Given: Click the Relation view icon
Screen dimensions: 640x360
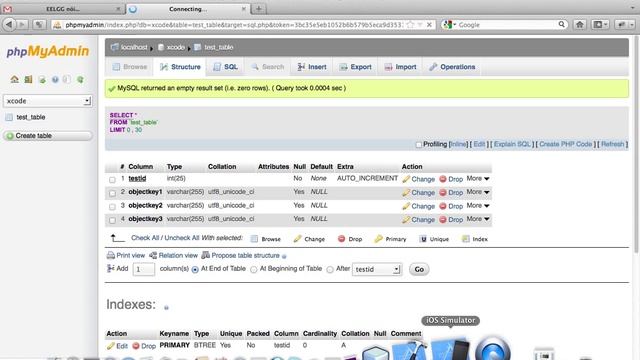Looking at the screenshot, I should pyautogui.click(x=153, y=256).
